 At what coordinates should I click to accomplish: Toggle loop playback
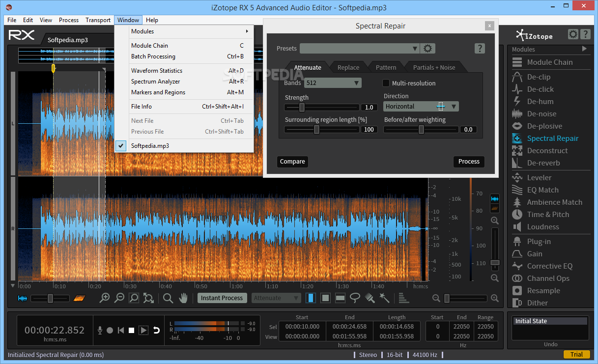(x=156, y=331)
